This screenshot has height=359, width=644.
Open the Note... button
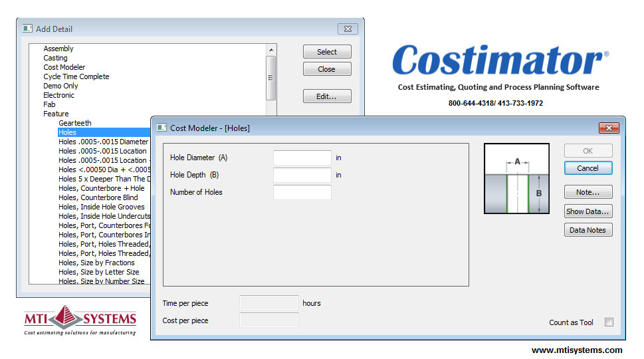pyautogui.click(x=588, y=192)
